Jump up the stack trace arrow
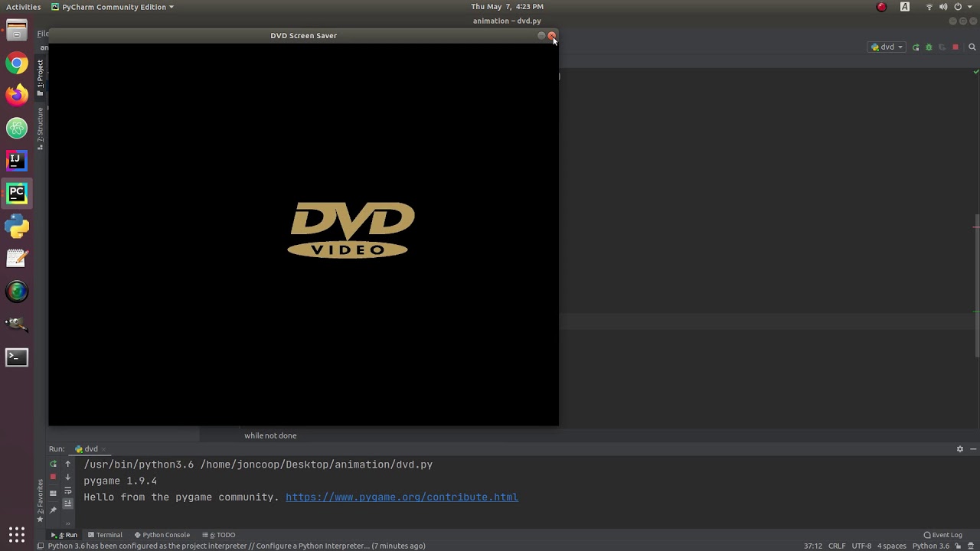This screenshot has height=551, width=980. point(67,465)
